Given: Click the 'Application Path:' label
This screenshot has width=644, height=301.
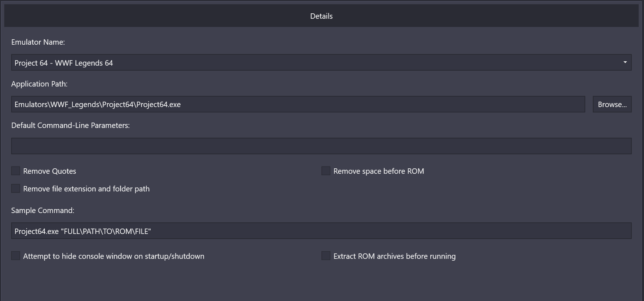Looking at the screenshot, I should (x=39, y=84).
